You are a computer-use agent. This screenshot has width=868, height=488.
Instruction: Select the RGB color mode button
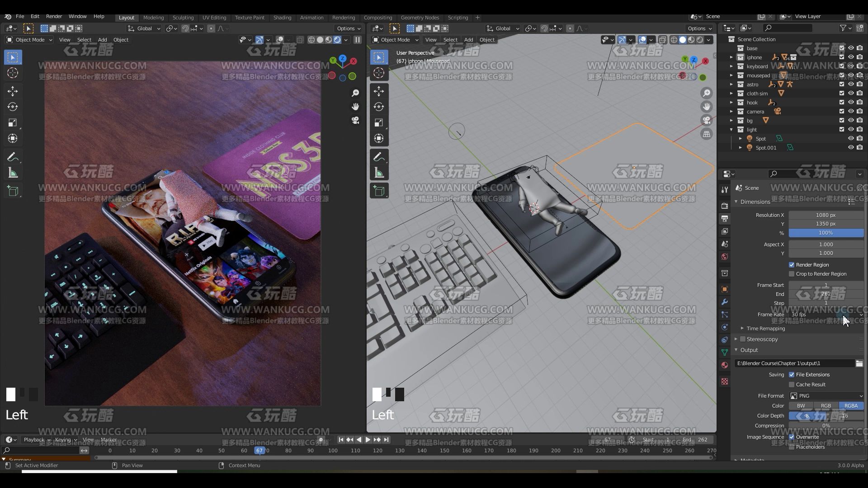click(x=826, y=406)
